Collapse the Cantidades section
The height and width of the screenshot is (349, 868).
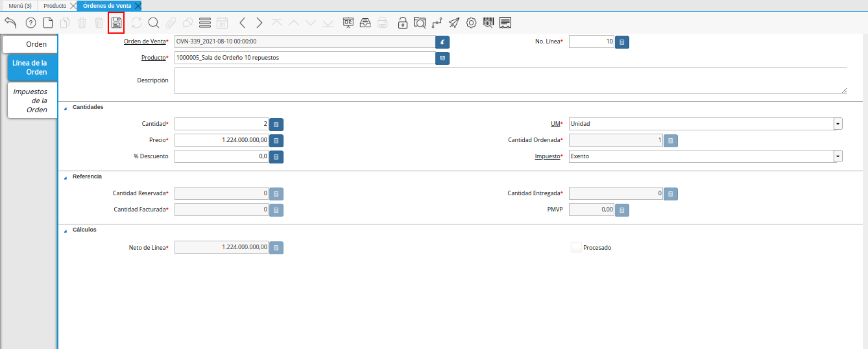[66, 108]
